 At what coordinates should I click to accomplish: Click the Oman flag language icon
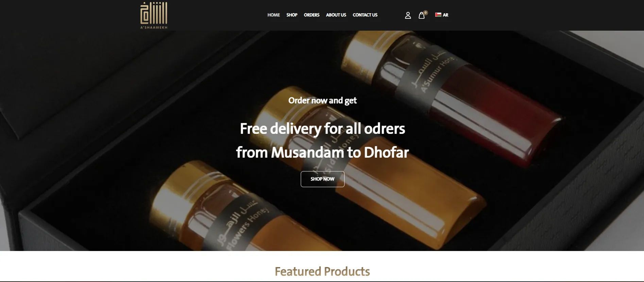pos(438,15)
